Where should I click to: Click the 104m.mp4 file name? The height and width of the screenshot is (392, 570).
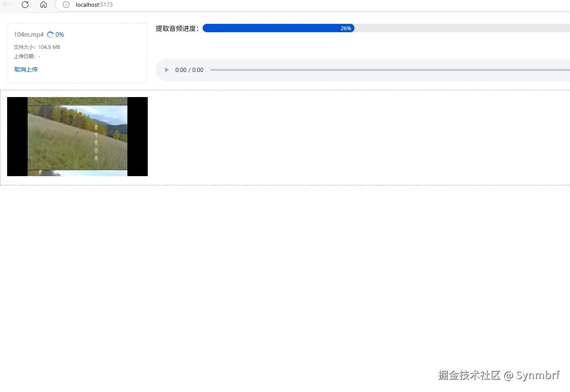(28, 35)
